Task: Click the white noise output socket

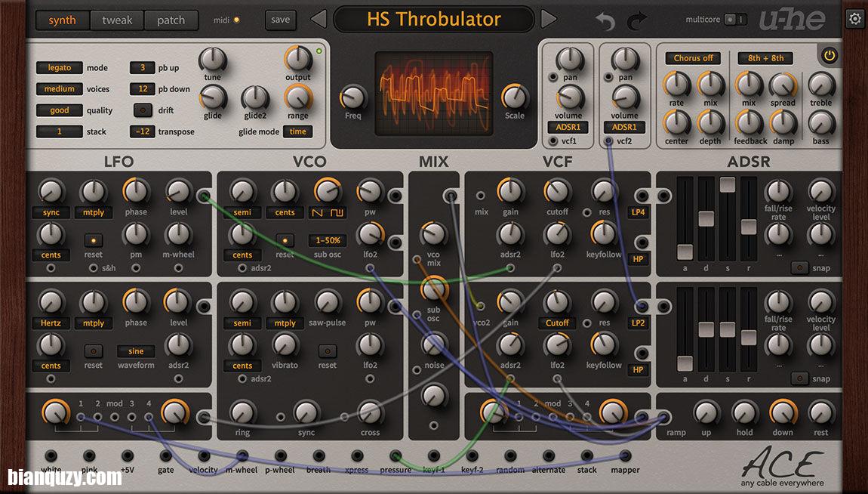Action: click(x=51, y=455)
